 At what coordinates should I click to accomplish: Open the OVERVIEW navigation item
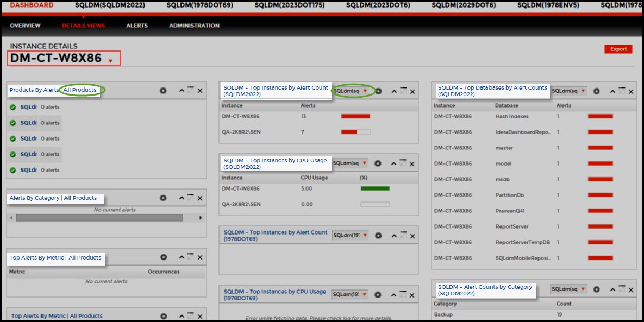click(26, 26)
